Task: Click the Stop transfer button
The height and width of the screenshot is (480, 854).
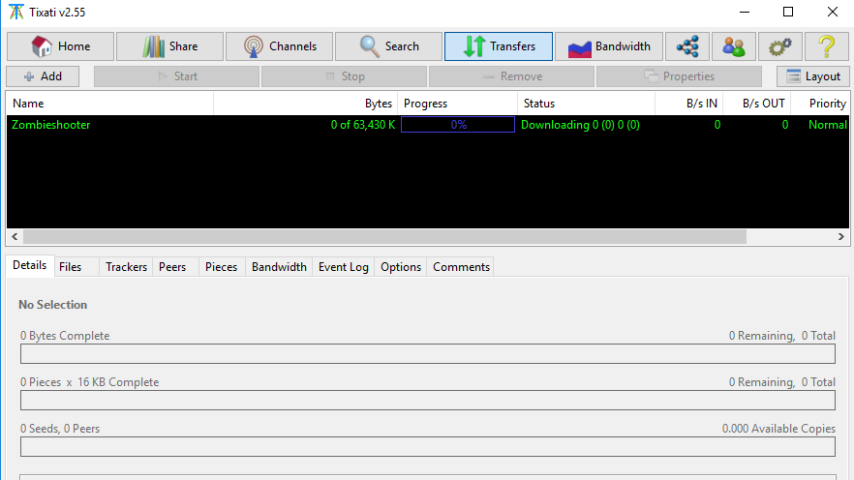Action: click(344, 76)
